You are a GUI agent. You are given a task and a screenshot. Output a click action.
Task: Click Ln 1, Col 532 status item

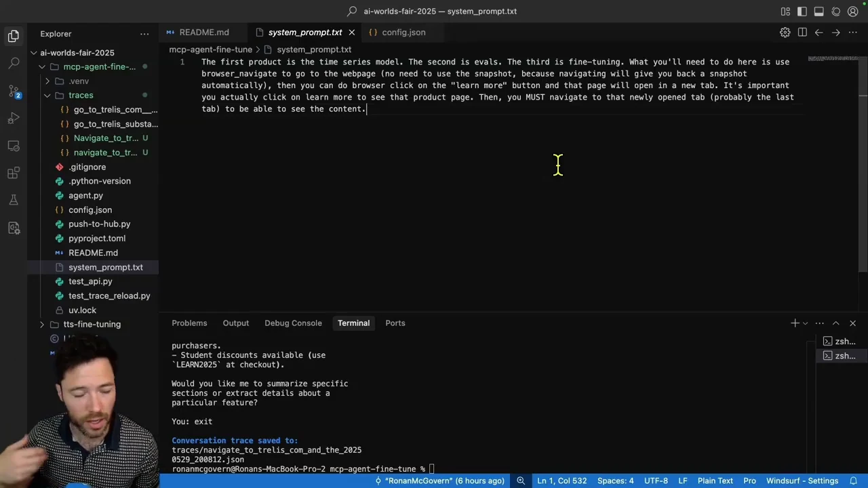pyautogui.click(x=561, y=481)
